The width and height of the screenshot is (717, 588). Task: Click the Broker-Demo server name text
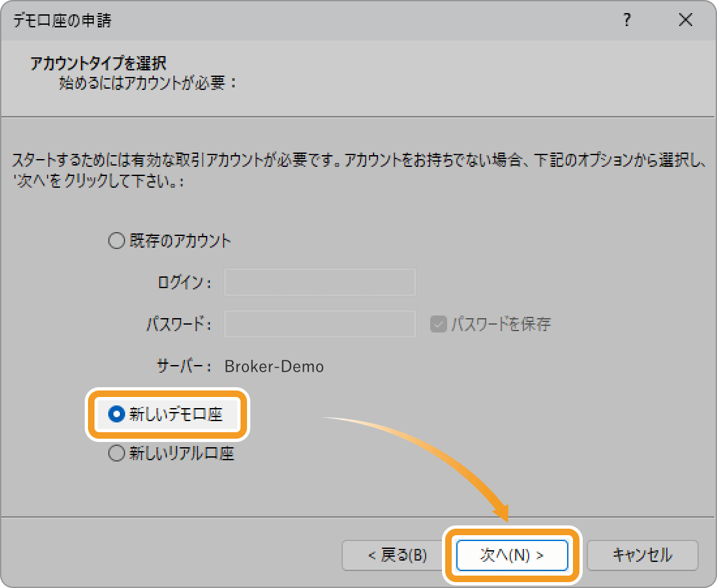274,367
